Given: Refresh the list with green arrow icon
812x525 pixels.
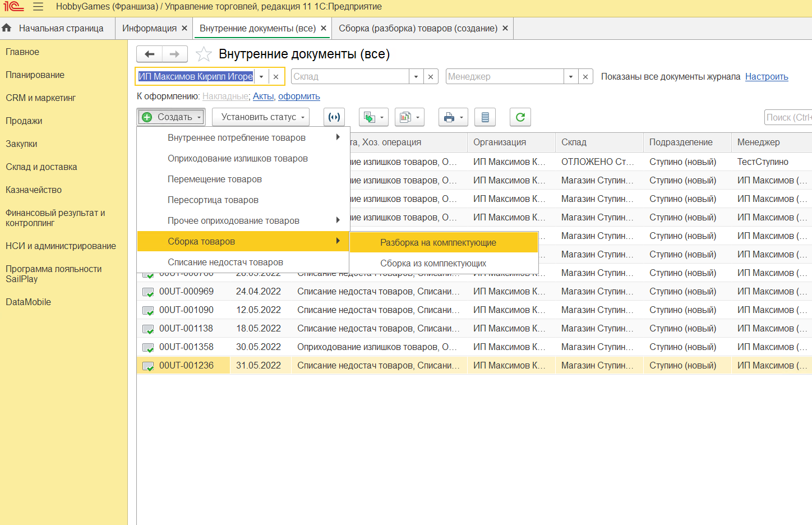Looking at the screenshot, I should pos(520,117).
